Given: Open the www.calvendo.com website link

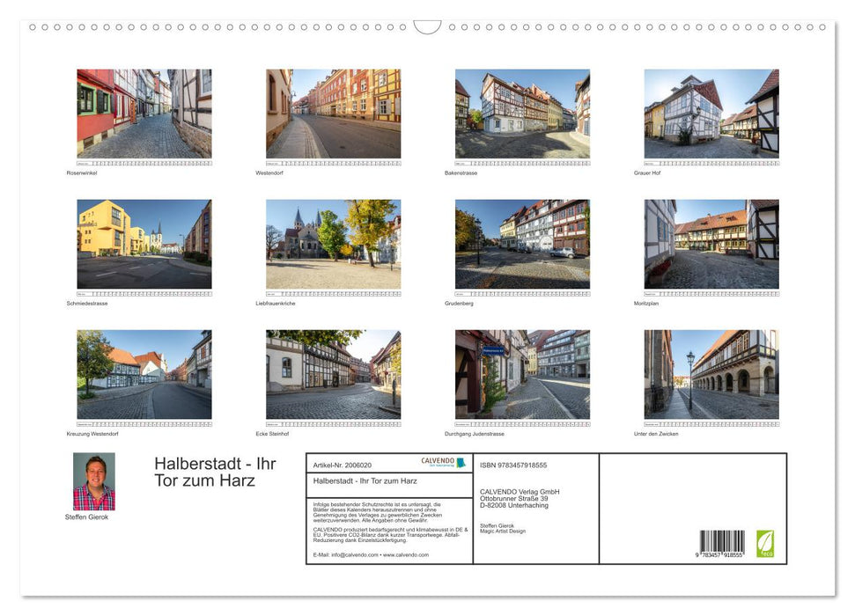Looking at the screenshot, I should coord(409,556).
